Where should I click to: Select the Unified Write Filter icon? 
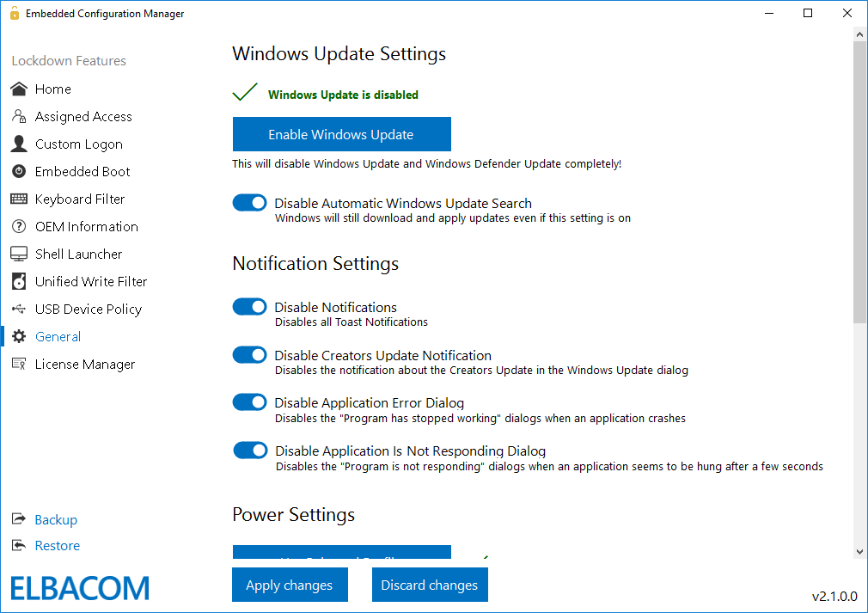click(x=18, y=281)
